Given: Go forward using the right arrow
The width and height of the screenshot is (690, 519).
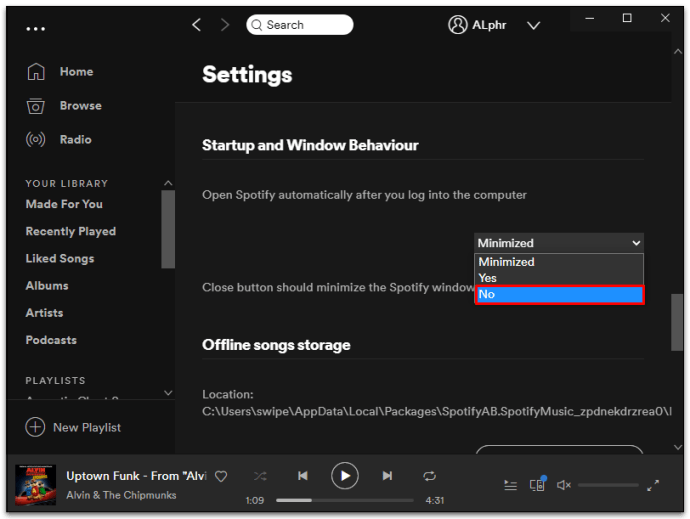Looking at the screenshot, I should point(225,25).
